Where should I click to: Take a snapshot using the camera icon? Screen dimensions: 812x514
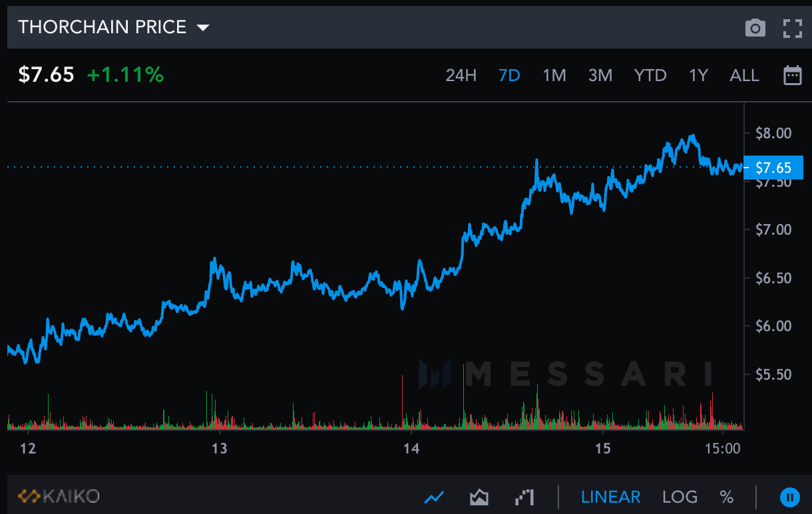pos(755,28)
